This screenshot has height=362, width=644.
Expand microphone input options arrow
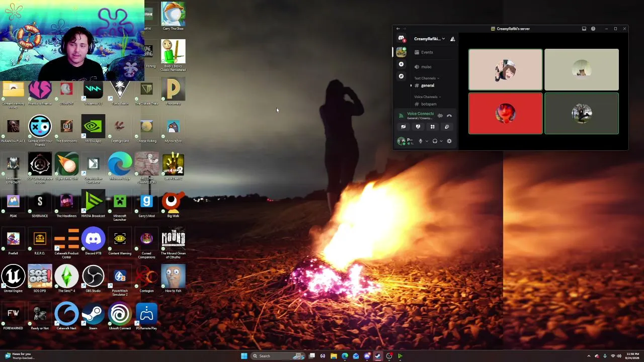(427, 141)
